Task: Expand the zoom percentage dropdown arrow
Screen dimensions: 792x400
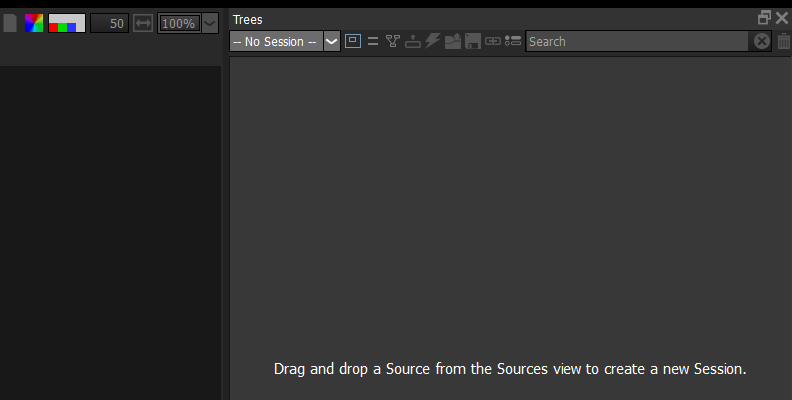Action: 210,23
